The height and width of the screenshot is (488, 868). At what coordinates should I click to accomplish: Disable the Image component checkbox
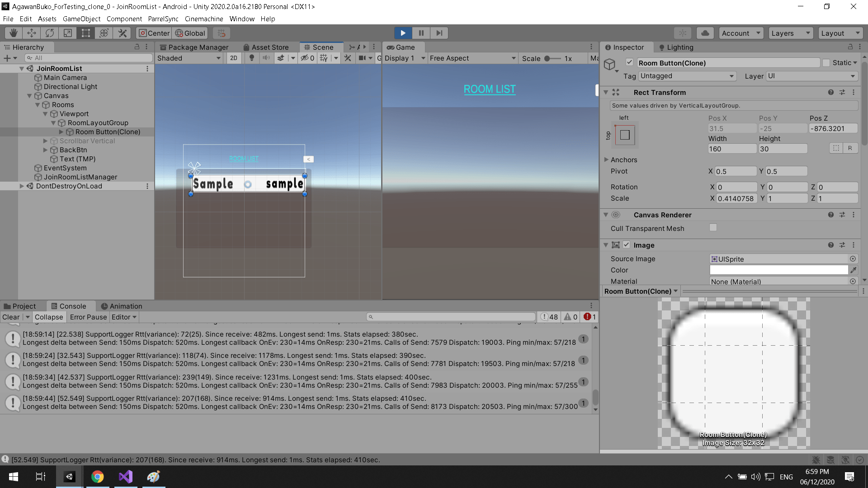click(x=627, y=244)
